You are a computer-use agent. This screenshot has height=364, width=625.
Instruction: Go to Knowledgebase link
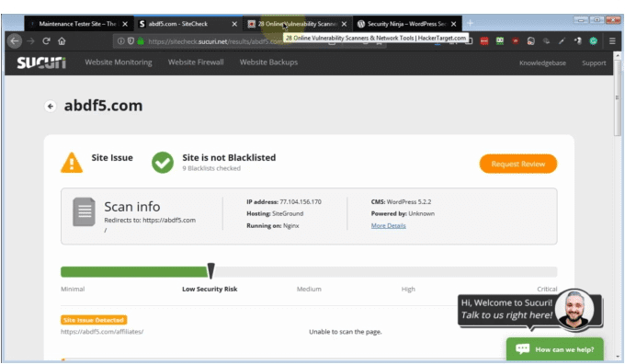(542, 63)
